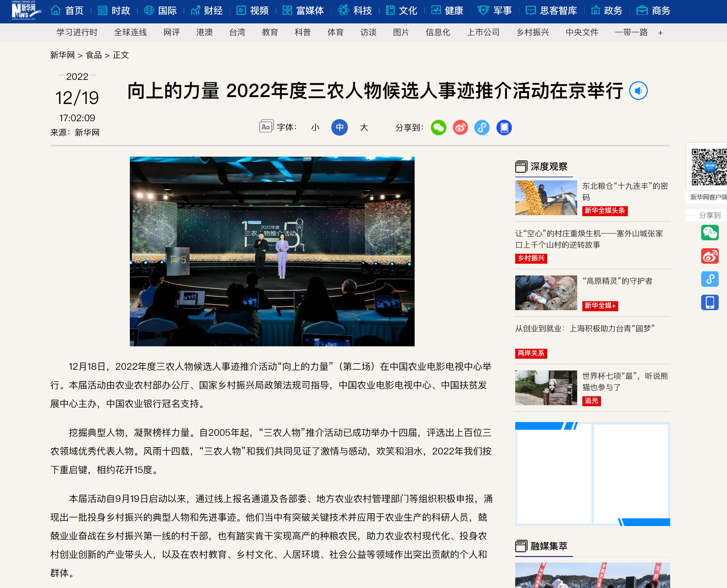Open 时政 section in top navigation
Screen dimensions: 727x588
tap(114, 11)
